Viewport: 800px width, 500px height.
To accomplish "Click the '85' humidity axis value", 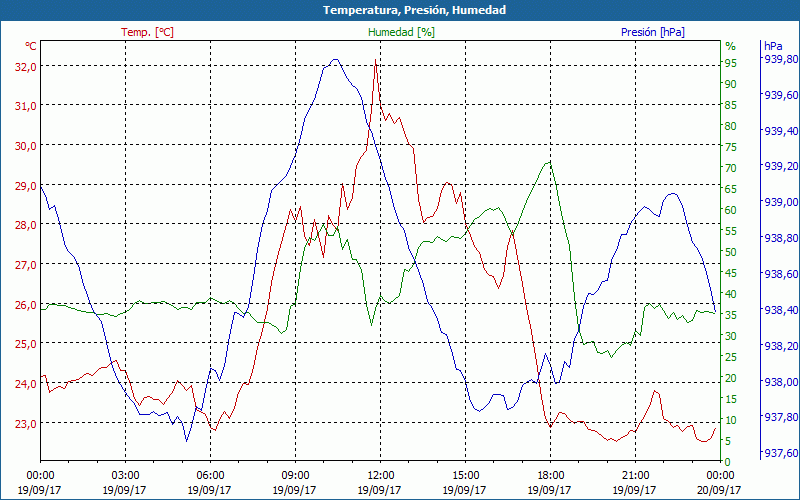I will point(731,105).
